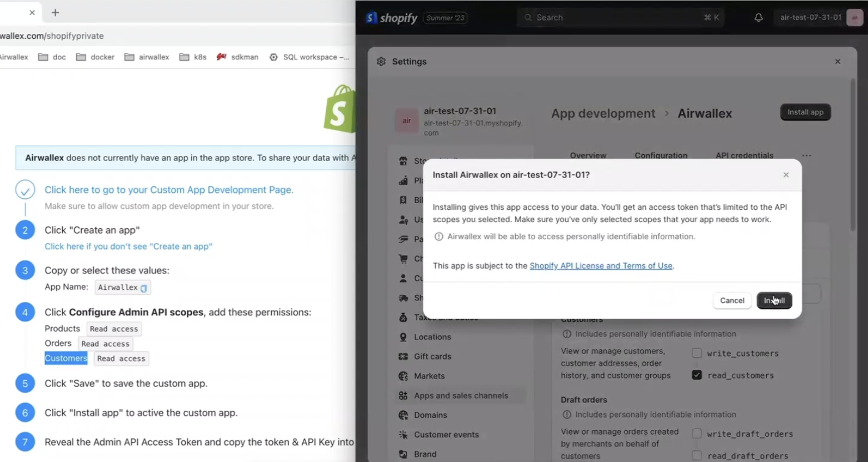868x462 pixels.
Task: Uncheck the read_customers checkbox
Action: (x=697, y=375)
